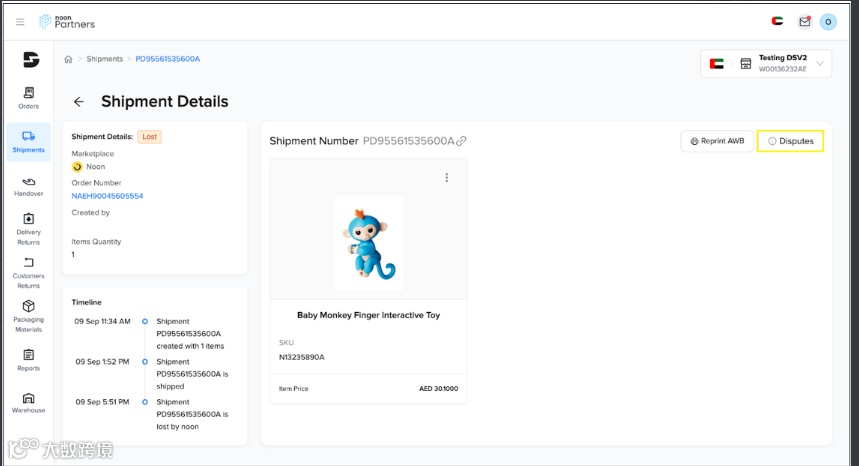Click the noon Partners logo

pyautogui.click(x=67, y=22)
